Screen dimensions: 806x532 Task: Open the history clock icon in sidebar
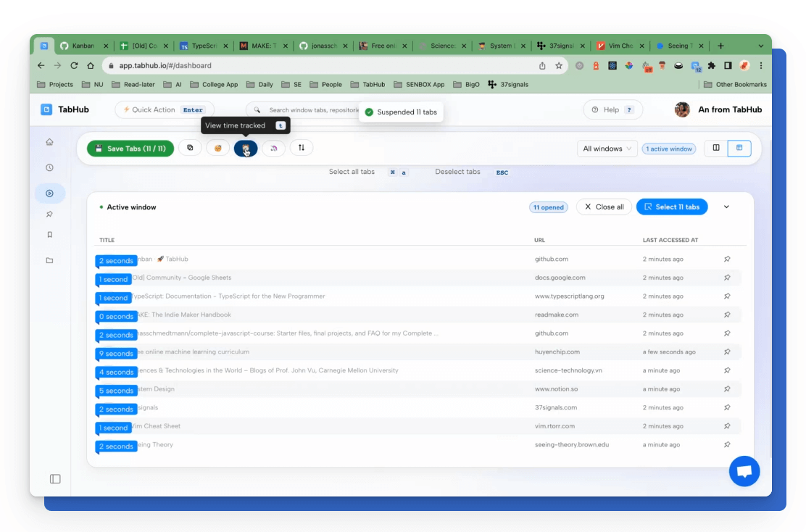(49, 167)
